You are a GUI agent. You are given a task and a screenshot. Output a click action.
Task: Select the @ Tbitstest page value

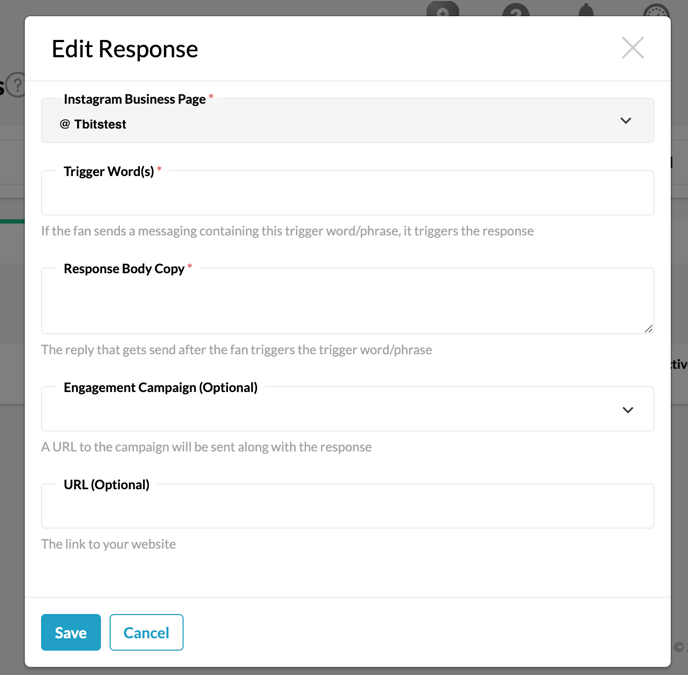click(93, 125)
